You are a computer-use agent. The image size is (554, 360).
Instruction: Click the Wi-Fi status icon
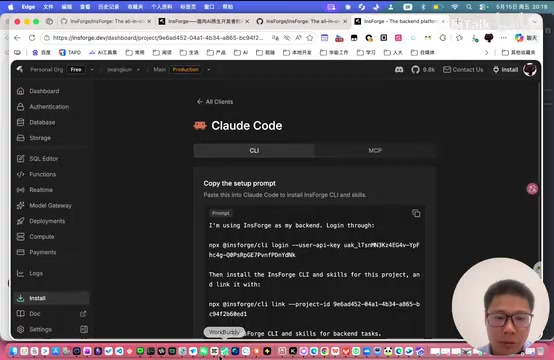pos(455,7)
